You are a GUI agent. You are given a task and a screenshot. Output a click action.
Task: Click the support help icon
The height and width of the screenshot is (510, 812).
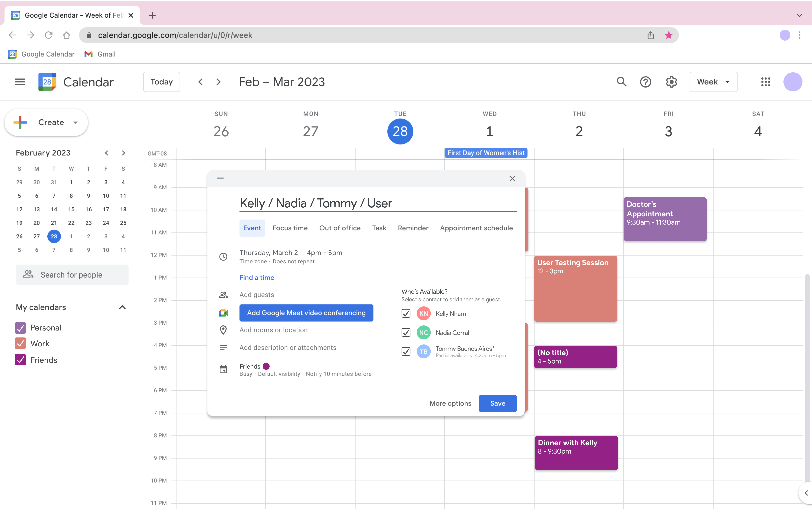645,82
